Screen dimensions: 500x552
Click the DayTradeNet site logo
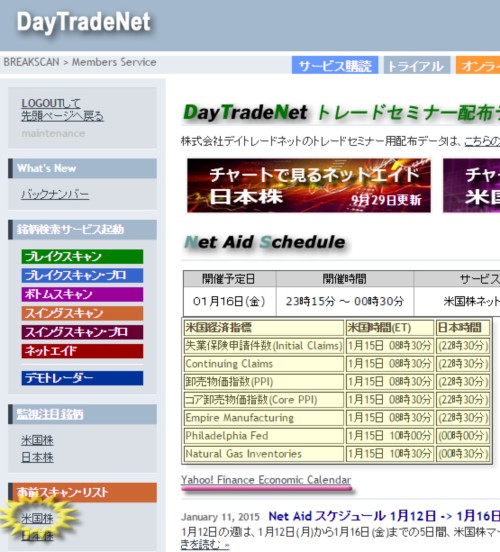click(83, 23)
